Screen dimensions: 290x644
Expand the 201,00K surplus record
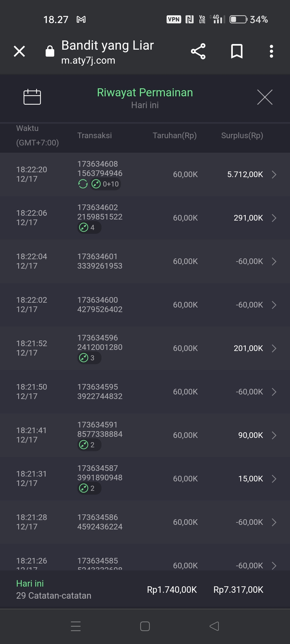coord(274,348)
